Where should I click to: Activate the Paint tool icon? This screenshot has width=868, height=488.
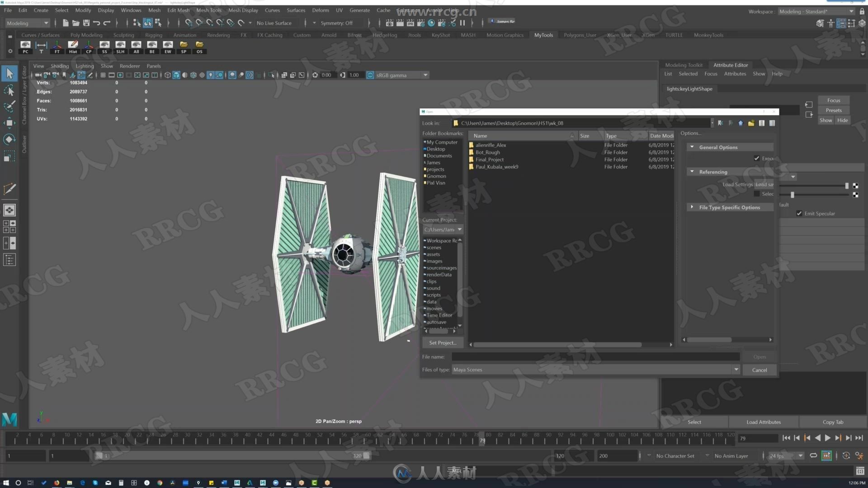click(x=9, y=105)
